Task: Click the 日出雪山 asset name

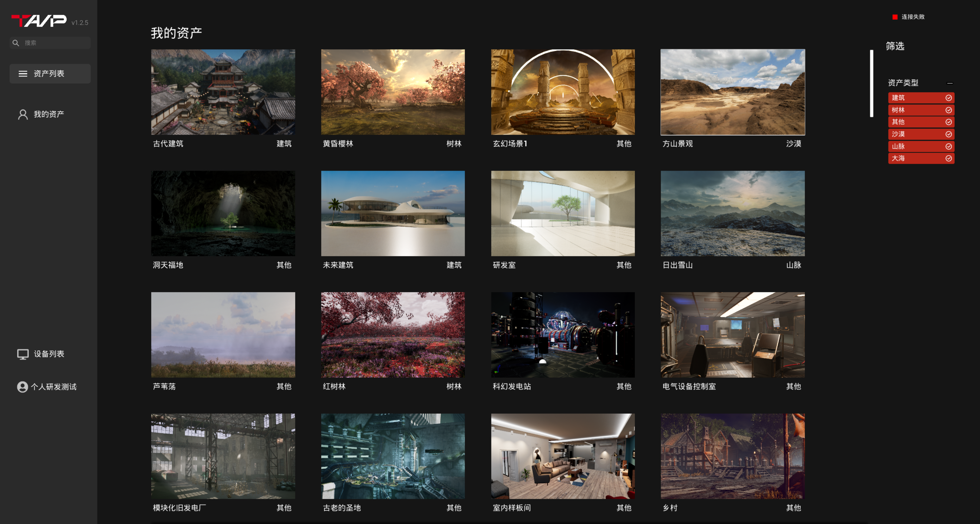Action: 678,265
